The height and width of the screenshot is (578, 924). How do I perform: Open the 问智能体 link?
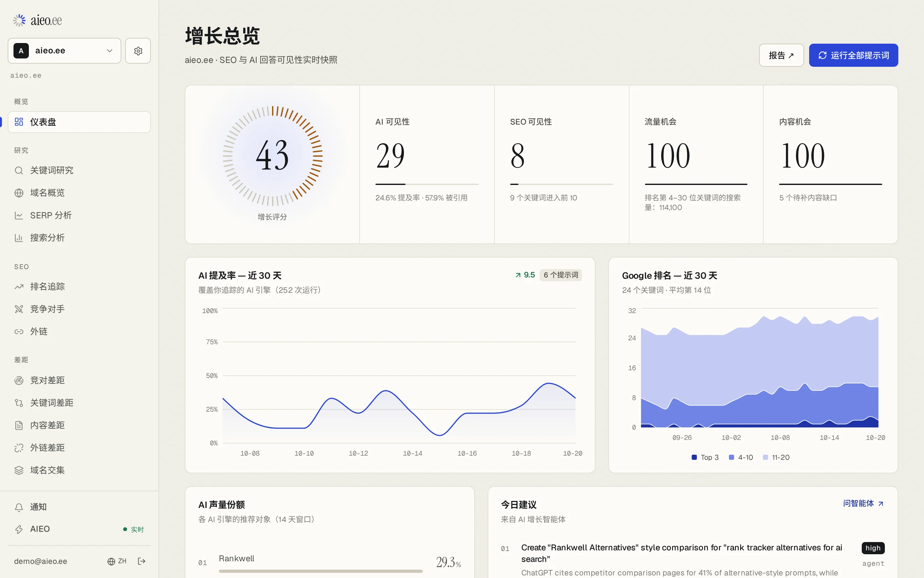863,504
